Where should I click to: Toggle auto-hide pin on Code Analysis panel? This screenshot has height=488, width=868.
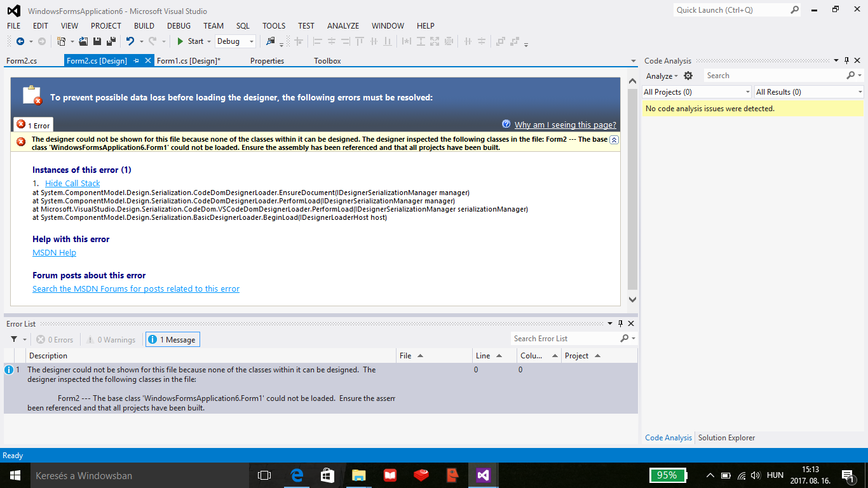(x=846, y=61)
